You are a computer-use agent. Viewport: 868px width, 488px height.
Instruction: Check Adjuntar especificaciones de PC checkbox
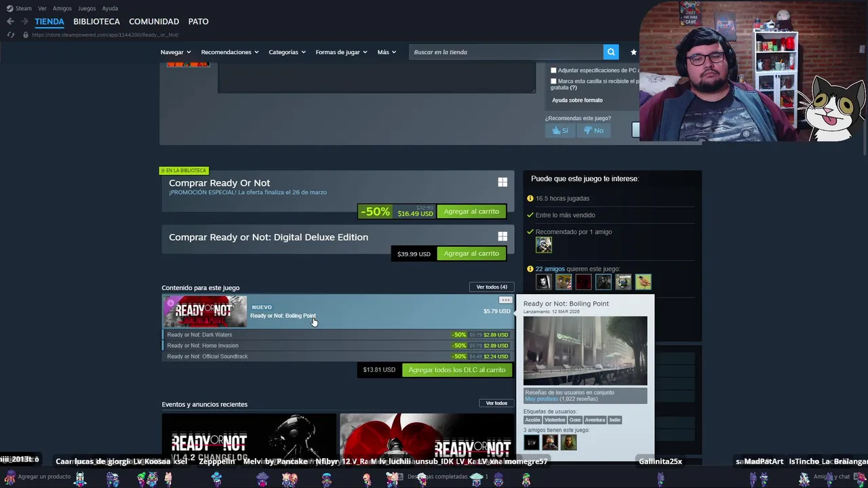[x=553, y=70]
